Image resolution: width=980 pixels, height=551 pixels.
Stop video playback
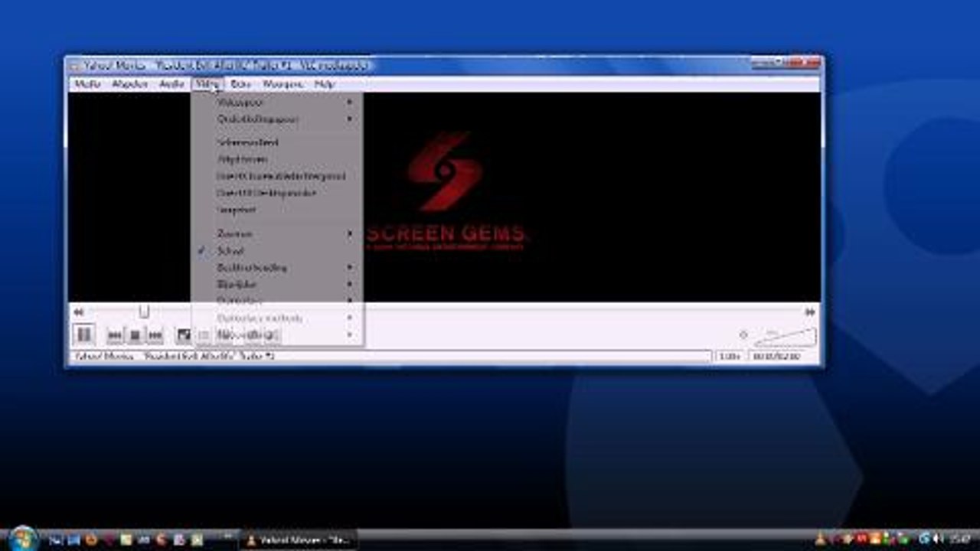(x=135, y=335)
